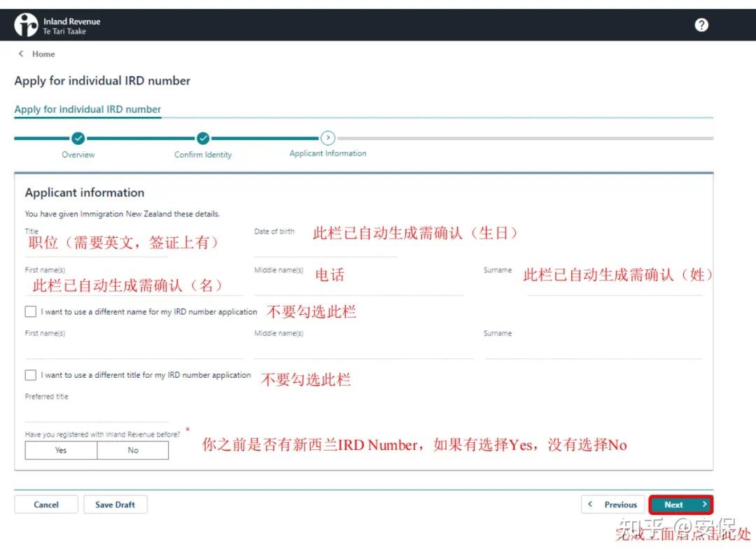Select No for registered with Inland Revenue
The image size is (756, 559).
pos(133,450)
